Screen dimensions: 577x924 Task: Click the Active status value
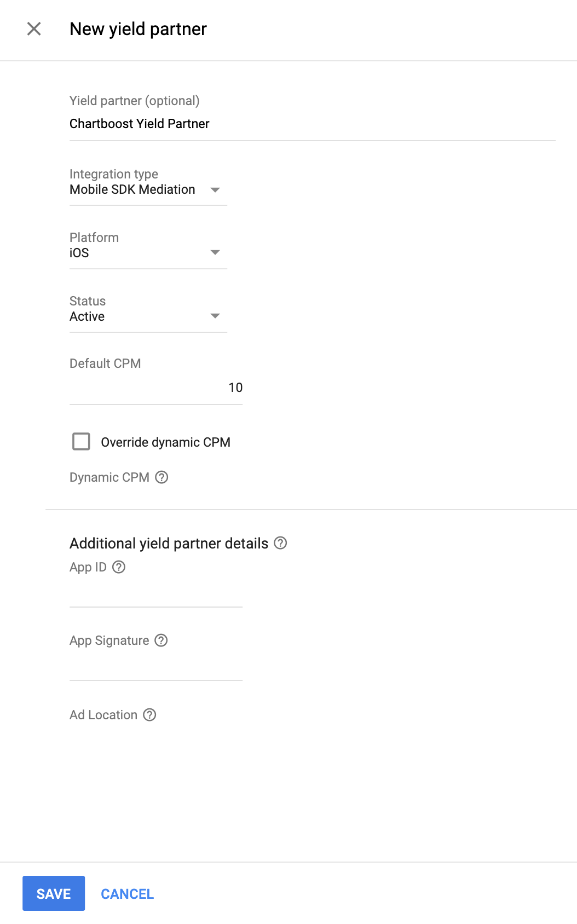pyautogui.click(x=87, y=316)
